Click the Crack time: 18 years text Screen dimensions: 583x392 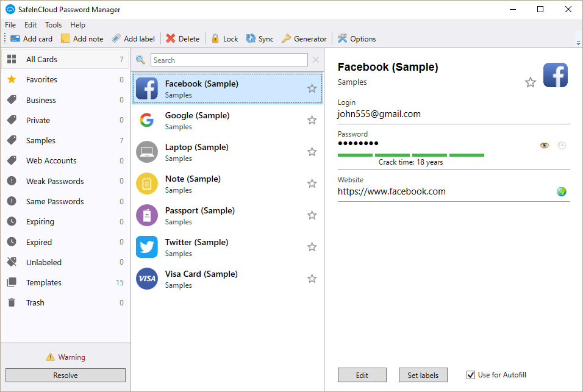coord(411,162)
